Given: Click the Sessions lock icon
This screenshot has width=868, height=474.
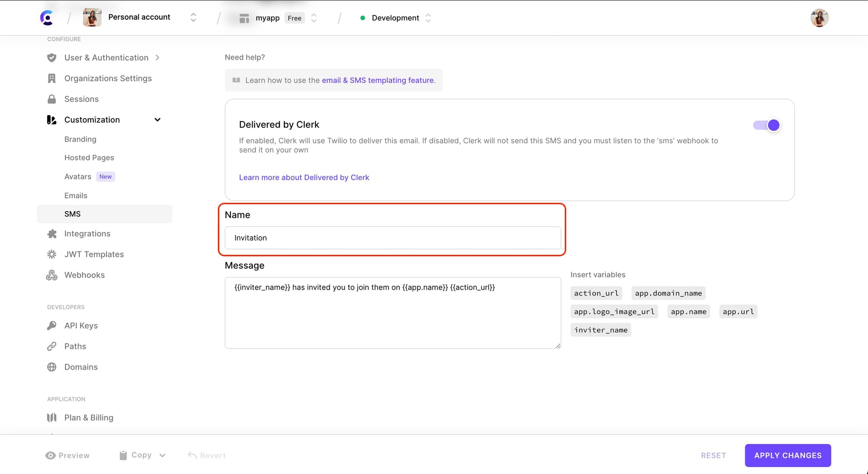Looking at the screenshot, I should 51,99.
